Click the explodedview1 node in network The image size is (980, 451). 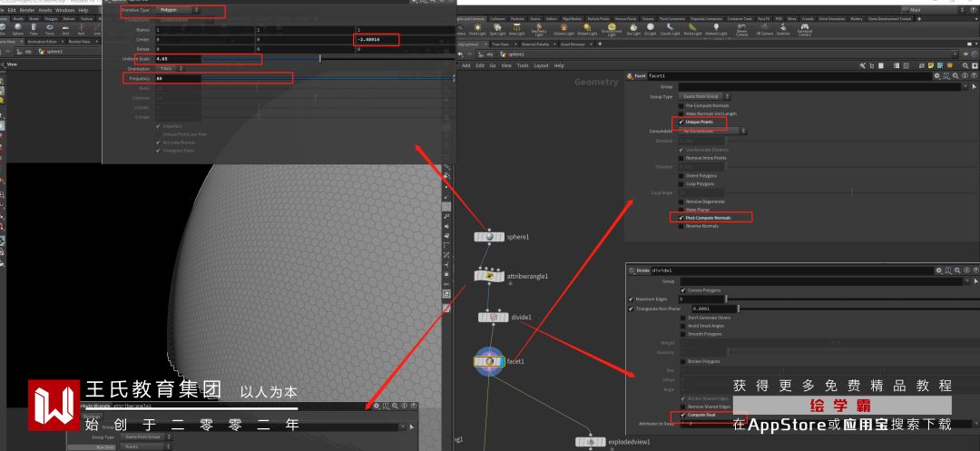(591, 442)
